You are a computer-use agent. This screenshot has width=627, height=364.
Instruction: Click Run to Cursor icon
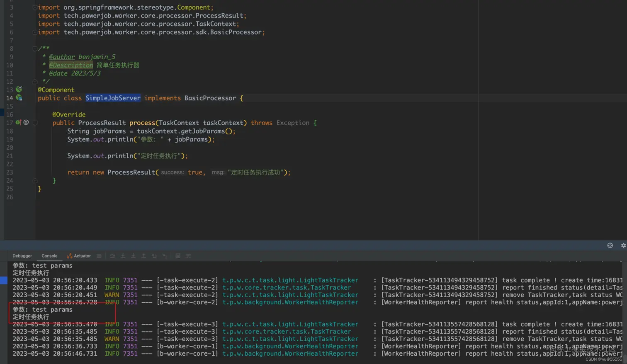[x=165, y=256]
